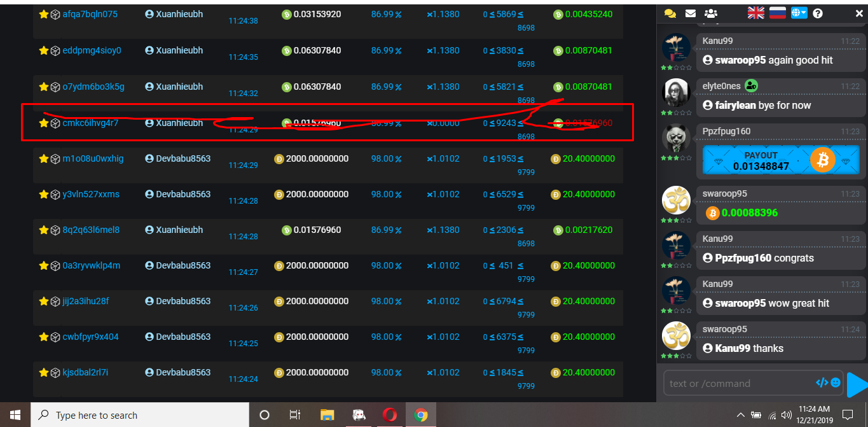Open the chat rooms speech bubbles icon
Image resolution: width=868 pixels, height=427 pixels.
click(670, 13)
